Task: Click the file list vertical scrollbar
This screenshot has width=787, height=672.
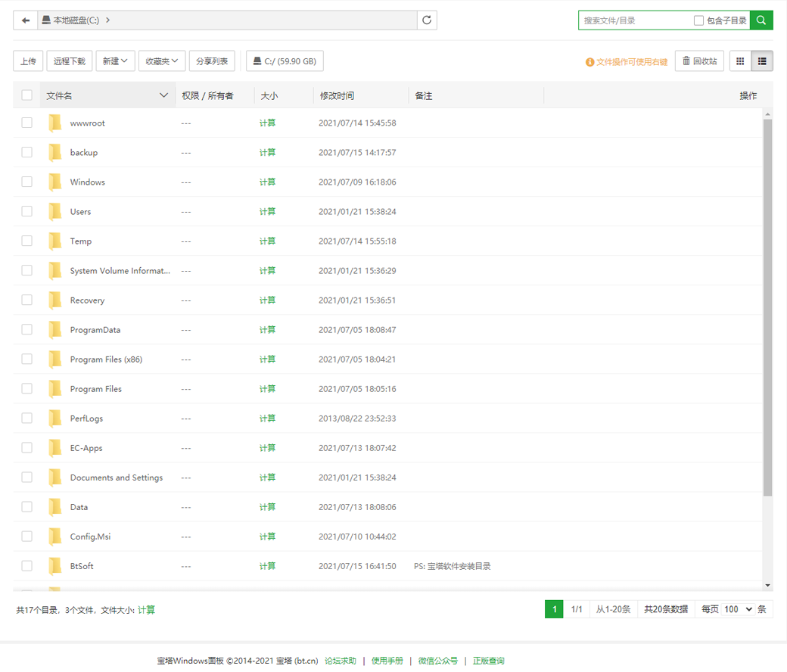Action: pyautogui.click(x=767, y=303)
